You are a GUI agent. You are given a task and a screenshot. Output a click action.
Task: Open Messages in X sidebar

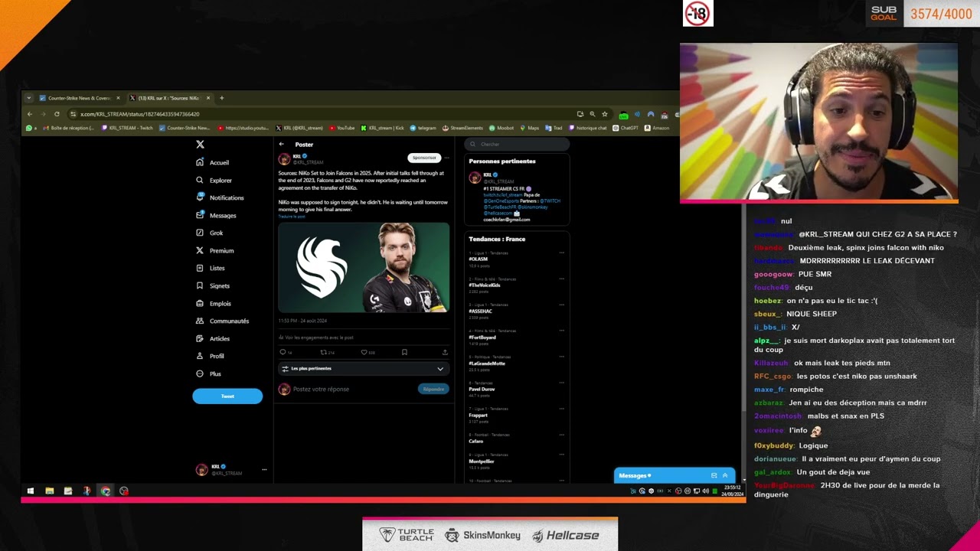(216, 215)
